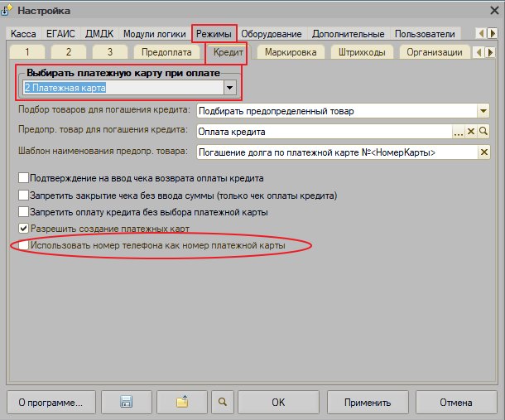505x420 pixels.
Task: Enable Запретить оплату кредита без выбора карты
Action: click(23, 212)
